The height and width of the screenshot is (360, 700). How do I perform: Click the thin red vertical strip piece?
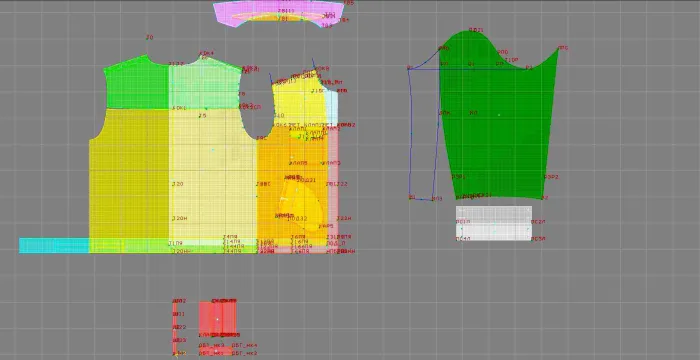(x=175, y=326)
